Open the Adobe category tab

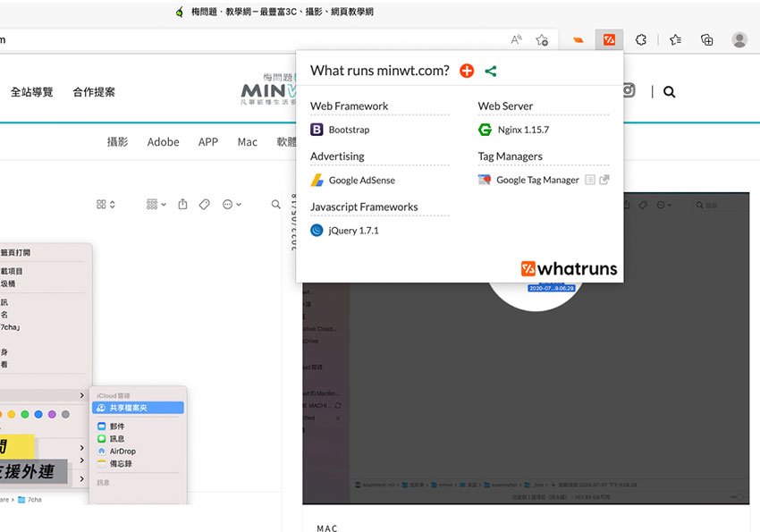click(164, 142)
